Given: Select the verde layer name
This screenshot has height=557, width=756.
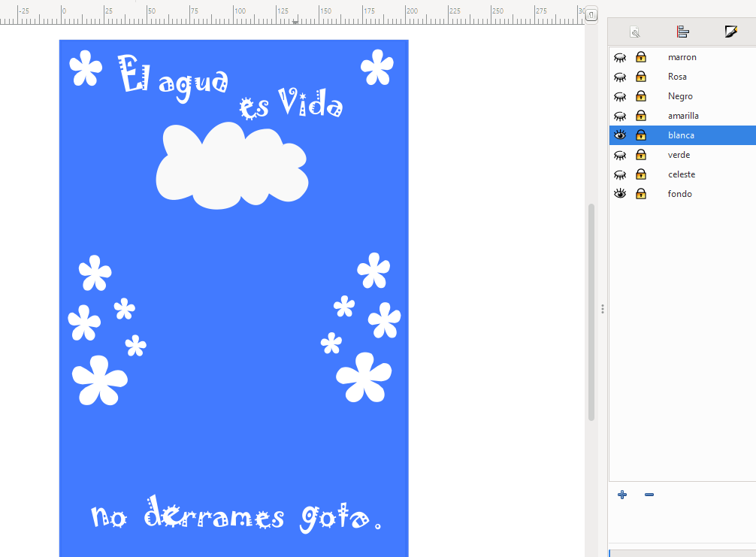Looking at the screenshot, I should (x=679, y=155).
